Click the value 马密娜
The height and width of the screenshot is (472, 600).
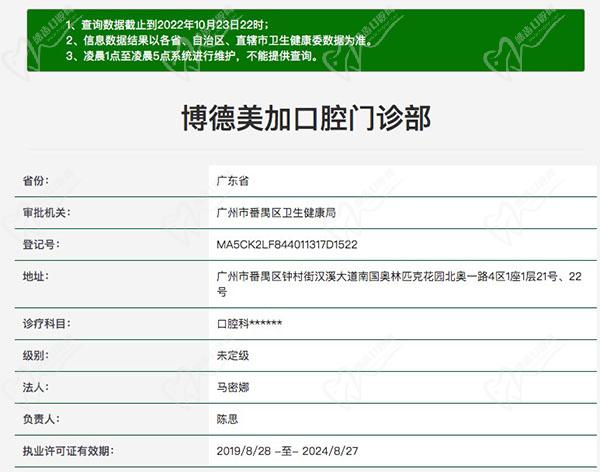(233, 387)
